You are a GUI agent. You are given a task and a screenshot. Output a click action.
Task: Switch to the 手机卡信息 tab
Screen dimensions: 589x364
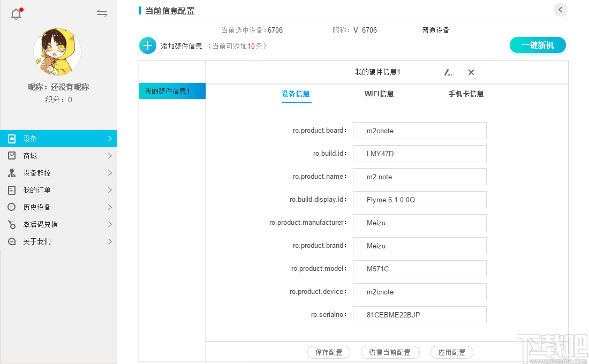click(x=466, y=94)
